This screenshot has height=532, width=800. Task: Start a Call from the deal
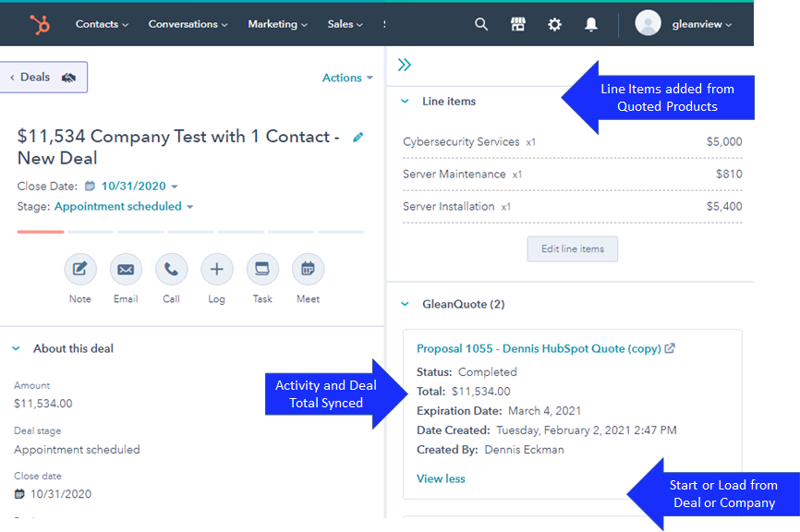pos(172,270)
